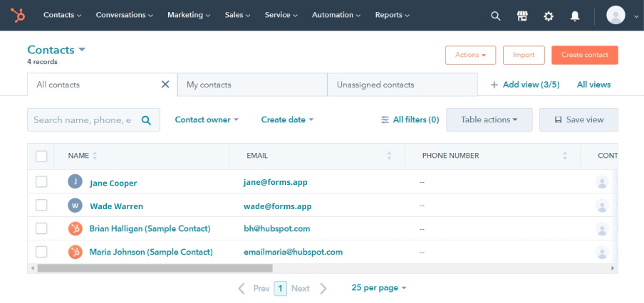Click the HubSpot sprocket logo
Image resolution: width=644 pixels, height=303 pixels.
tap(18, 15)
